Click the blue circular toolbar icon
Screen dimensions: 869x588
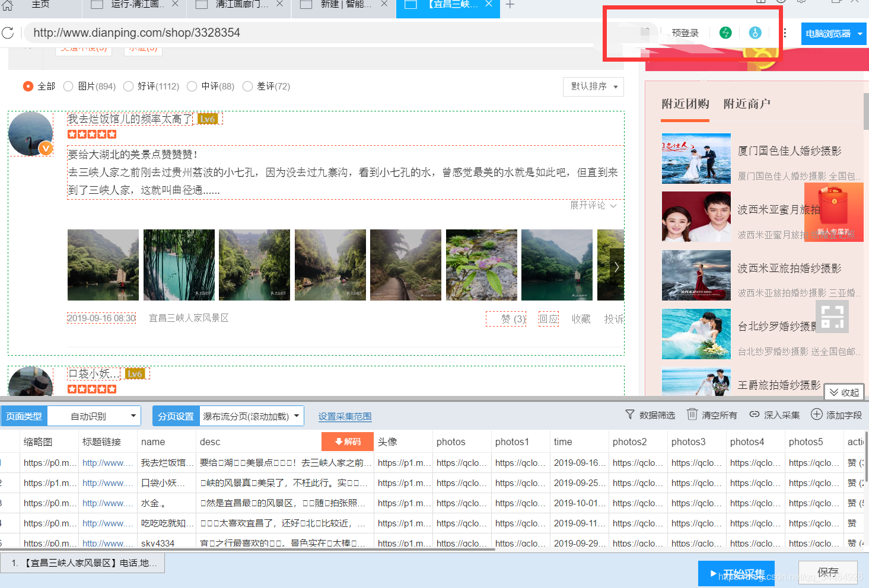tap(755, 33)
